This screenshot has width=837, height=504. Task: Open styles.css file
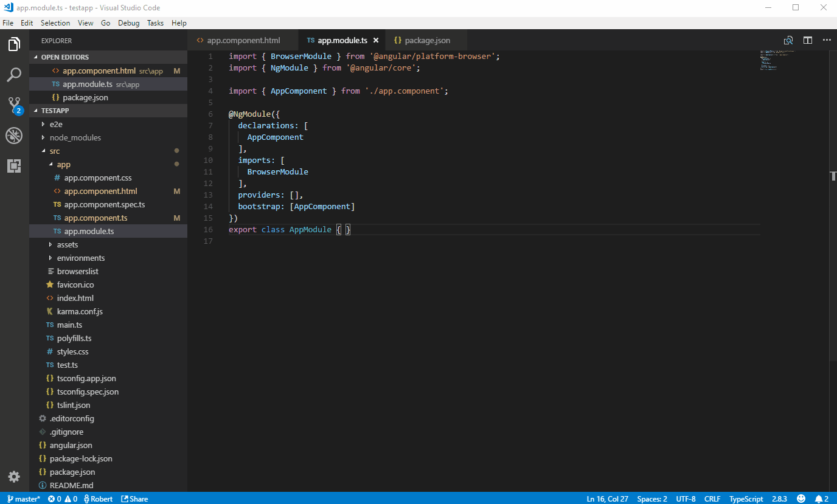108,351
